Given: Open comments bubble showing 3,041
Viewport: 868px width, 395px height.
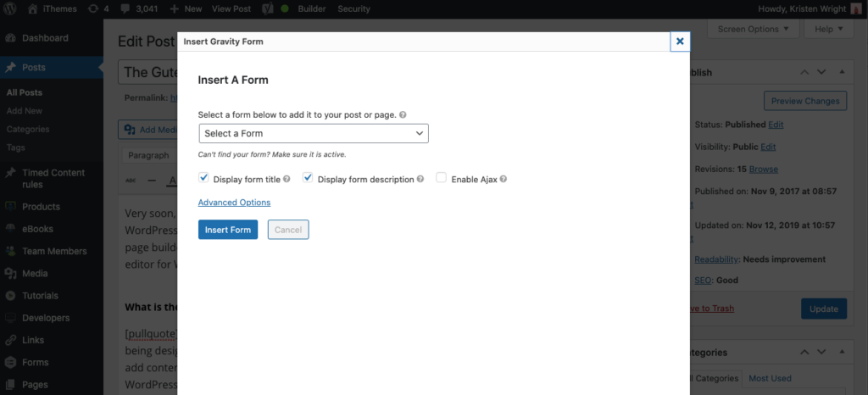Looking at the screenshot, I should tap(138, 8).
